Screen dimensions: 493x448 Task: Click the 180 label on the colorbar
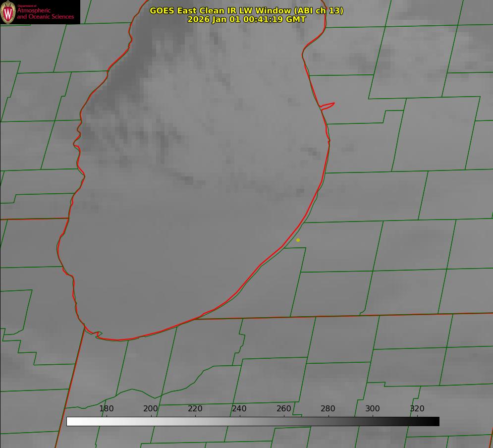pos(107,409)
